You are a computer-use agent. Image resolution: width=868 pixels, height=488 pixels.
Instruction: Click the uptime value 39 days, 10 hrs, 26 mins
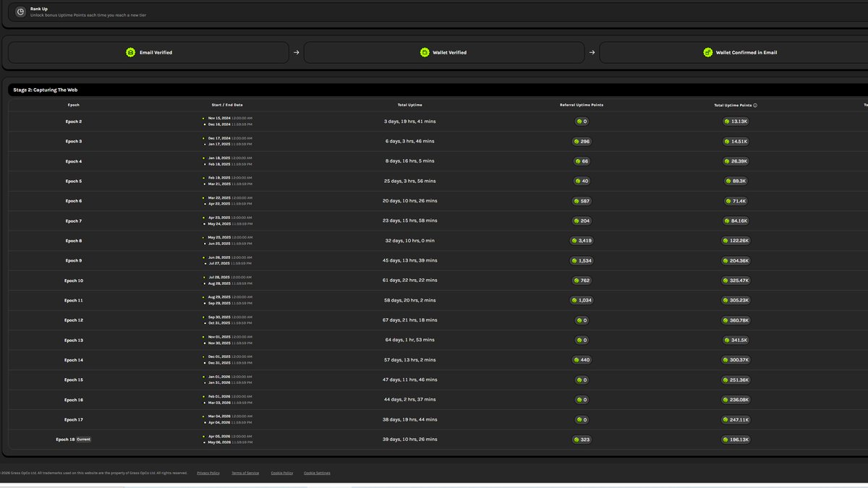(x=410, y=440)
